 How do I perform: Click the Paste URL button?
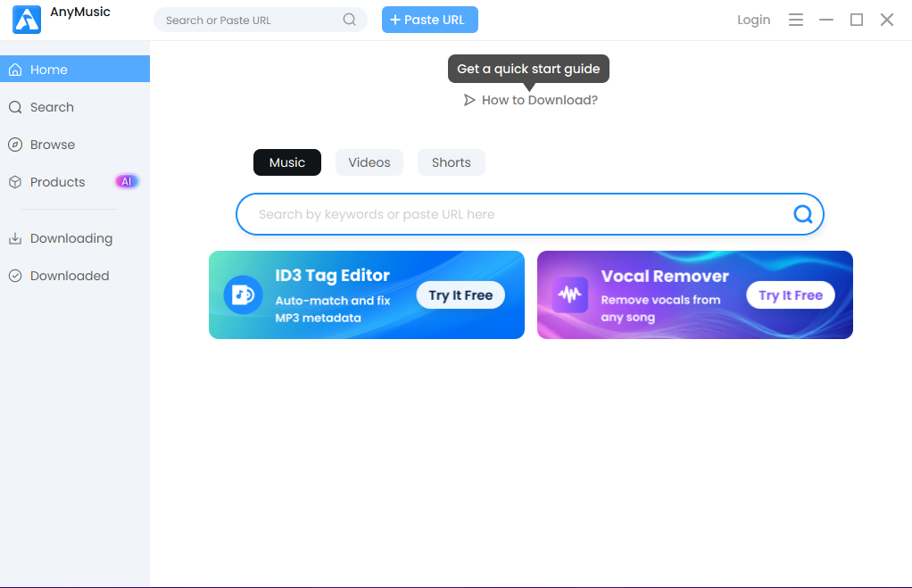tap(430, 20)
